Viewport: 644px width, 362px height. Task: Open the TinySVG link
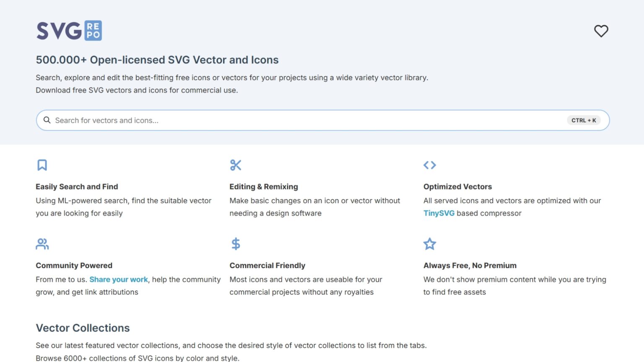coord(439,213)
